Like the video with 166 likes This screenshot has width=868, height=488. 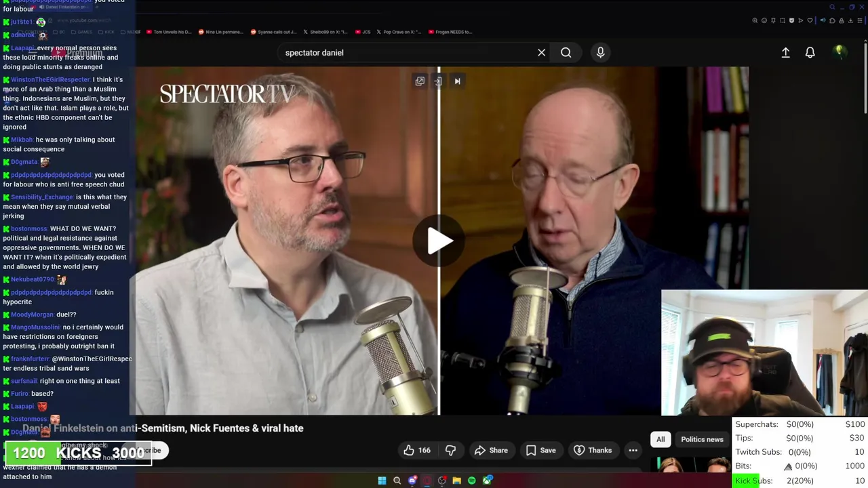pos(416,450)
